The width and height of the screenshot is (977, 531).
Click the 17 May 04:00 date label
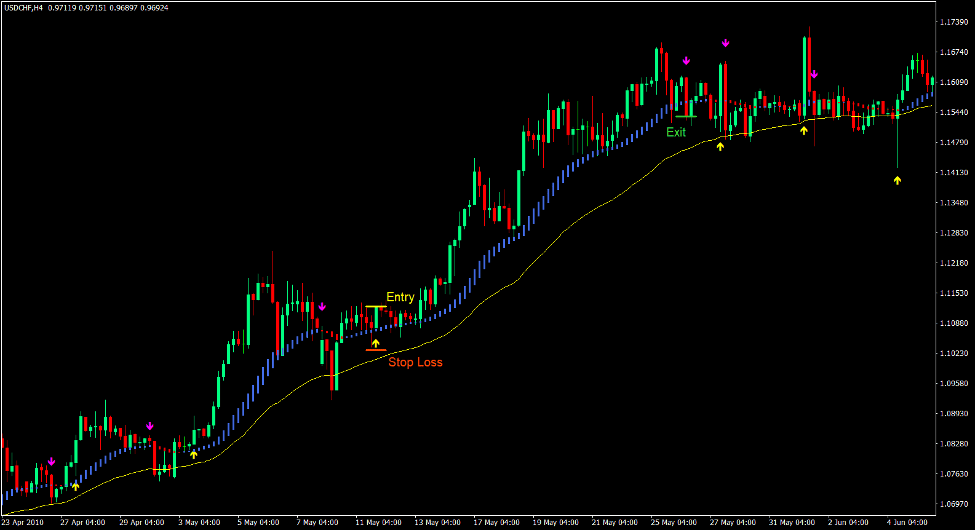[x=496, y=522]
